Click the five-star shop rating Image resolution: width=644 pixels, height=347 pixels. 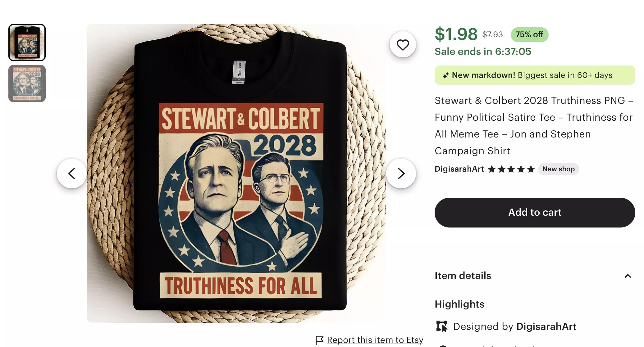(511, 169)
